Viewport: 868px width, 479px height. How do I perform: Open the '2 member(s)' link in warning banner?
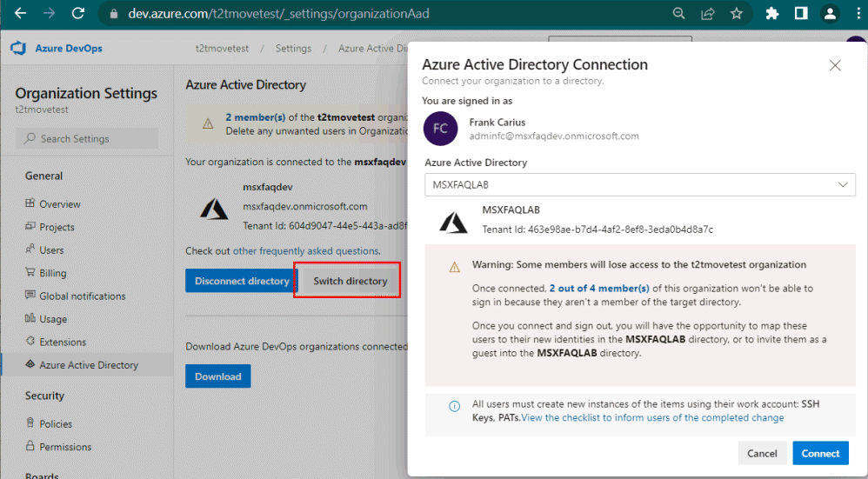tap(255, 117)
